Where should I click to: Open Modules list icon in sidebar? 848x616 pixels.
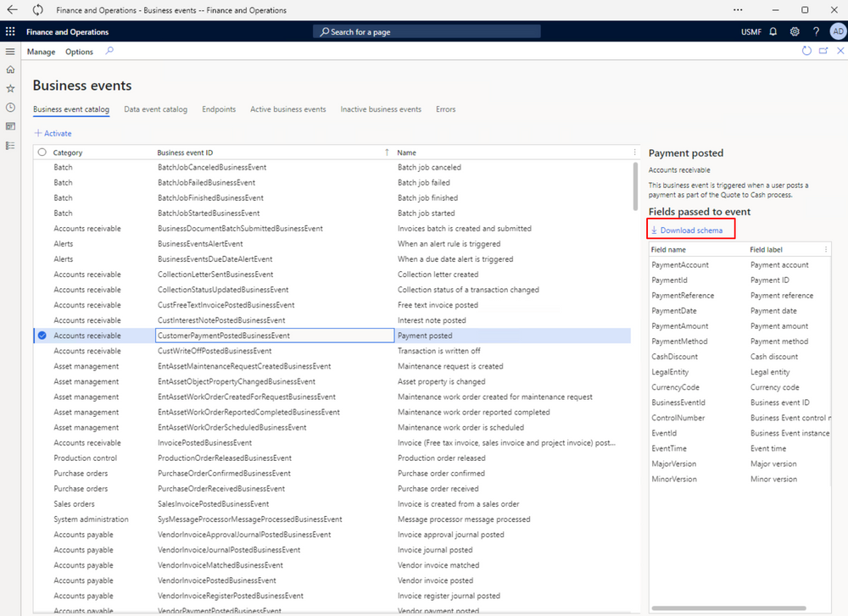(x=10, y=146)
